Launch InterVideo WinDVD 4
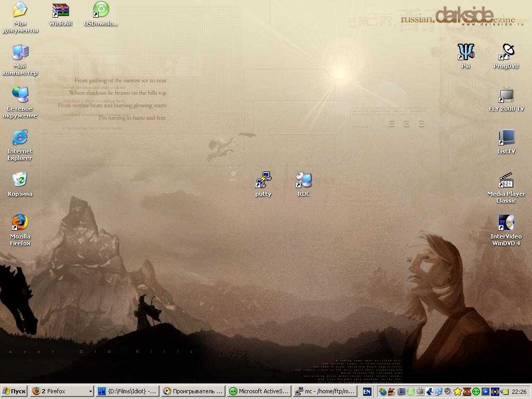The height and width of the screenshot is (399, 532). pyautogui.click(x=506, y=223)
